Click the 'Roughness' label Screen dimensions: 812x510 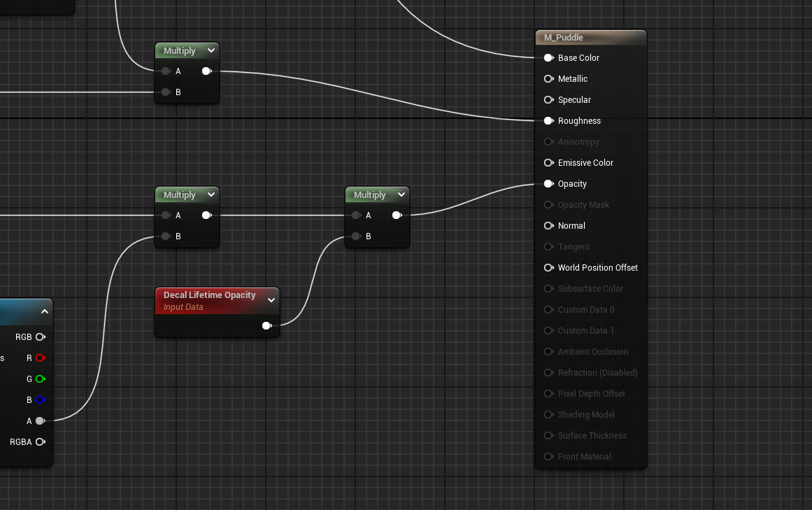coord(579,120)
